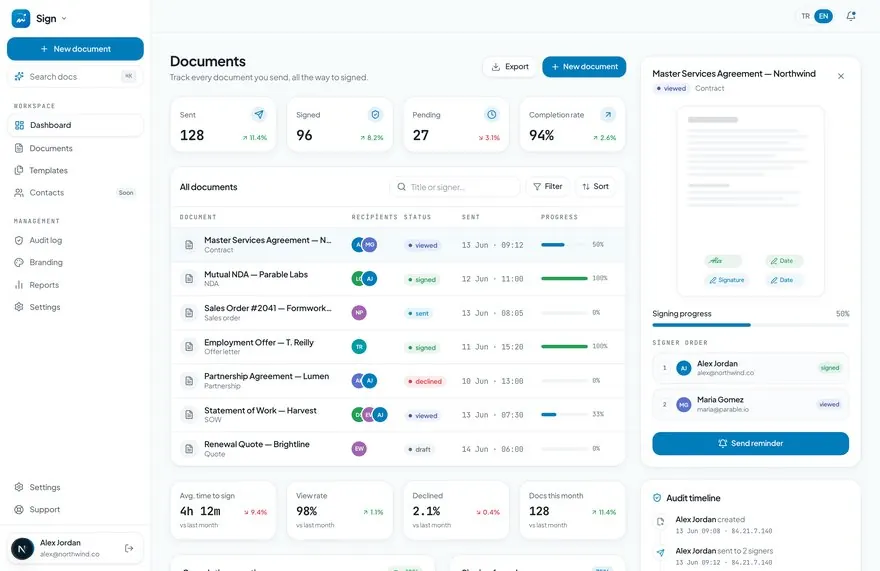The width and height of the screenshot is (880, 571).
Task: Click the Sign app logo icon
Action: click(21, 19)
